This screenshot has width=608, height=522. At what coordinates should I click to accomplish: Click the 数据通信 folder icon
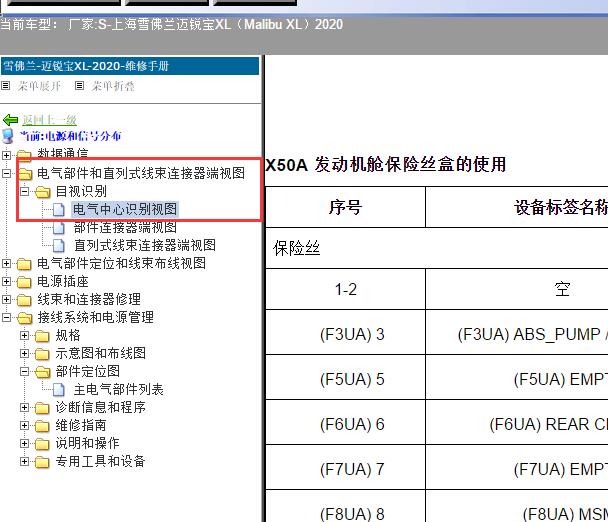coord(24,155)
